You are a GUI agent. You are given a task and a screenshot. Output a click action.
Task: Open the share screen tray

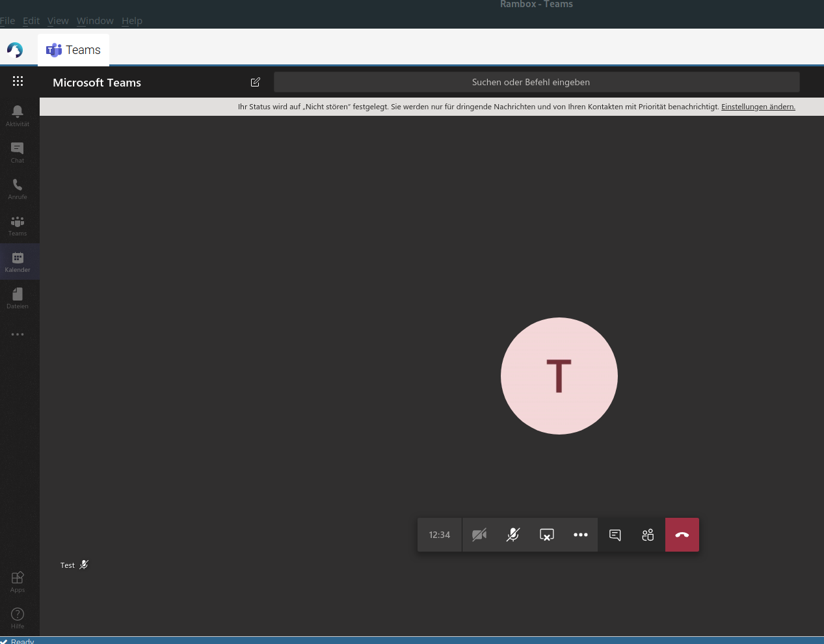click(x=547, y=535)
